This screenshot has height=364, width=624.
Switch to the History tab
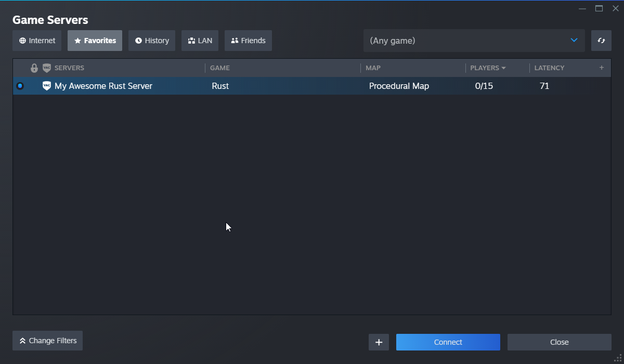[152, 40]
